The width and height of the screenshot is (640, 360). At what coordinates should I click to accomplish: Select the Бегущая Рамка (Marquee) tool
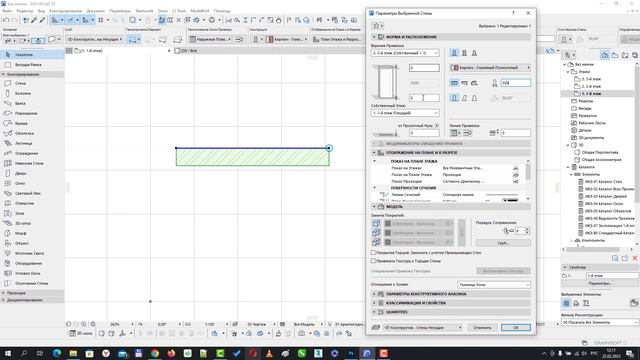click(x=28, y=64)
